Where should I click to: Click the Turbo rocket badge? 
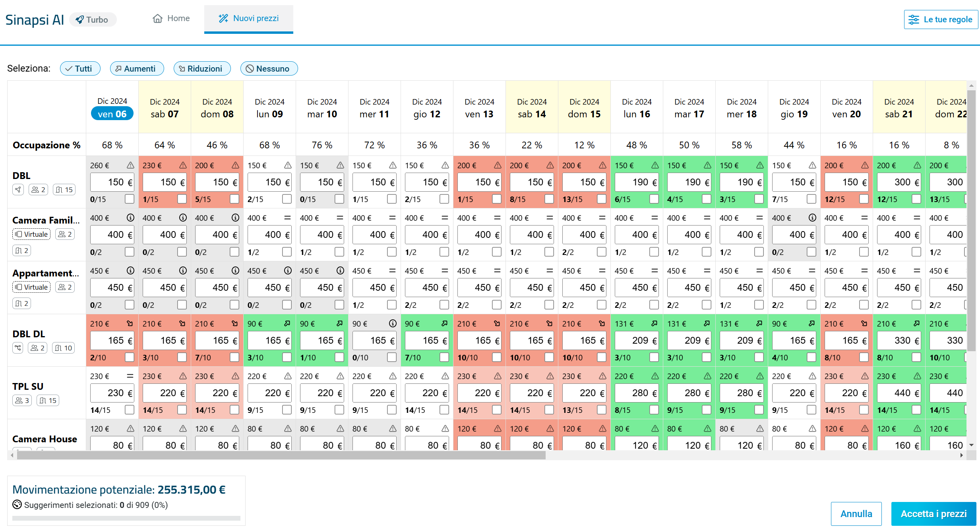click(93, 19)
